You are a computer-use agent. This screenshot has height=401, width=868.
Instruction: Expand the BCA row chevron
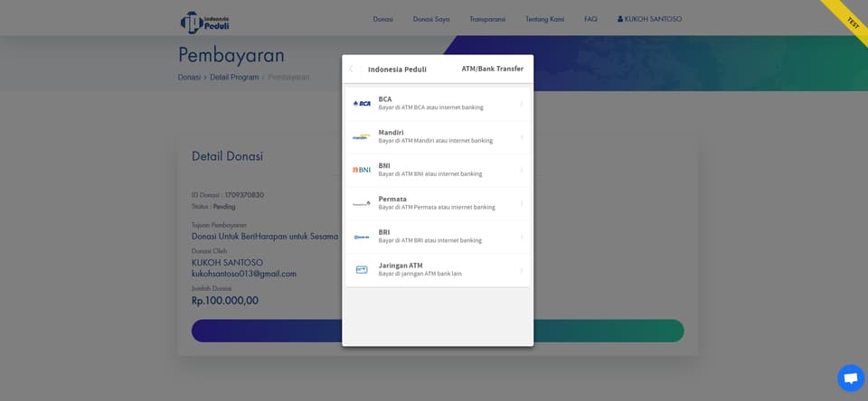[x=522, y=104]
